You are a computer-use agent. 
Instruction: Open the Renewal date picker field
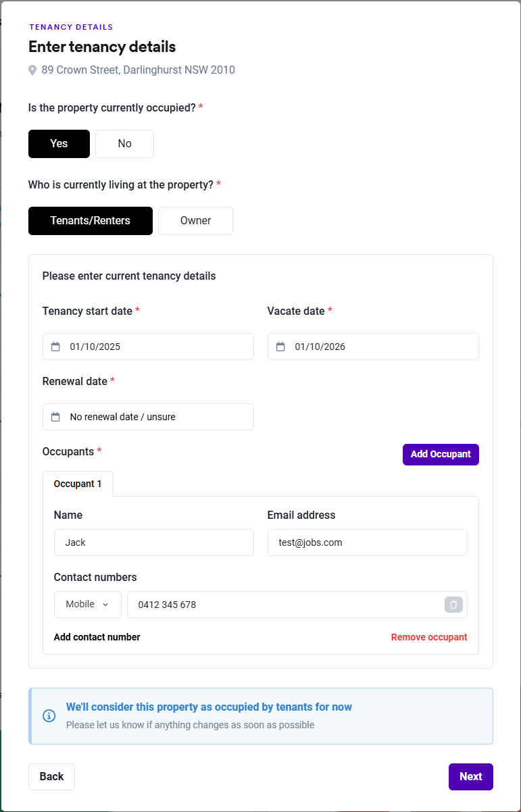148,417
